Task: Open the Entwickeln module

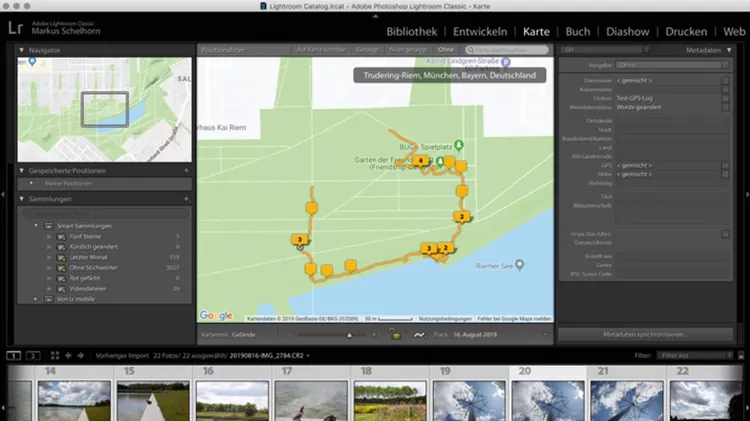Action: (480, 32)
